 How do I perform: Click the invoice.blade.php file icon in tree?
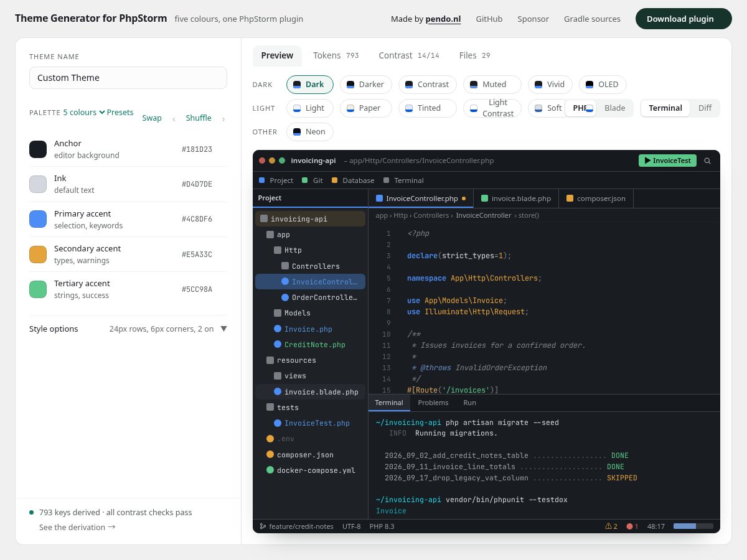coord(278,392)
